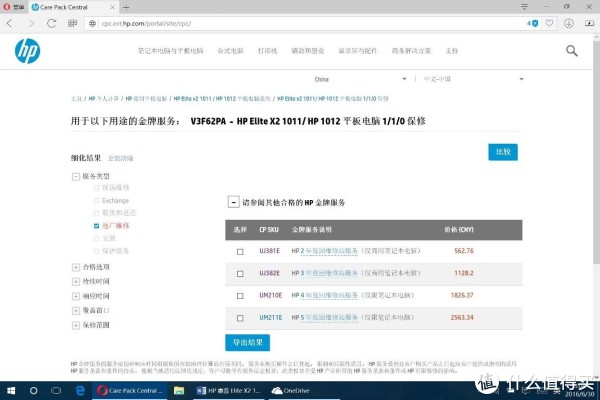Viewport: 600px width, 400px height.
Task: Open the UJ381E SKU link
Action: tap(269, 251)
